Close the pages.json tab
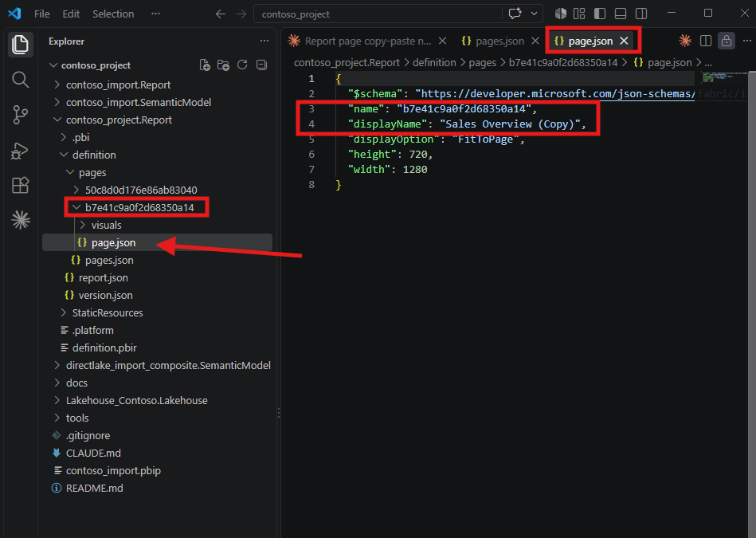The image size is (756, 538). pos(535,41)
